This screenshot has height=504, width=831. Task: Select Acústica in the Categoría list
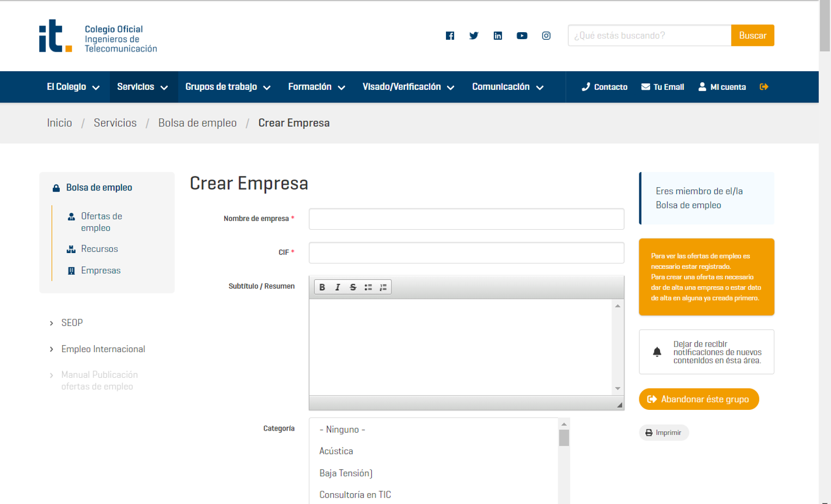(x=336, y=451)
